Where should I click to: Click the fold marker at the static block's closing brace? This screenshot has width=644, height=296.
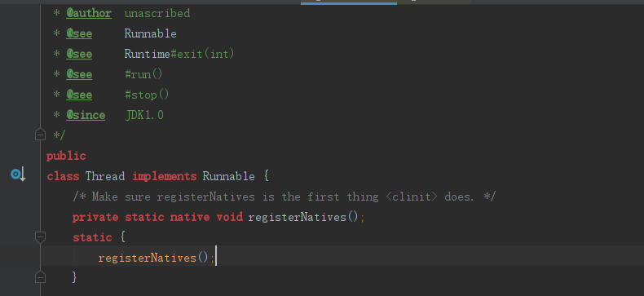(40, 277)
